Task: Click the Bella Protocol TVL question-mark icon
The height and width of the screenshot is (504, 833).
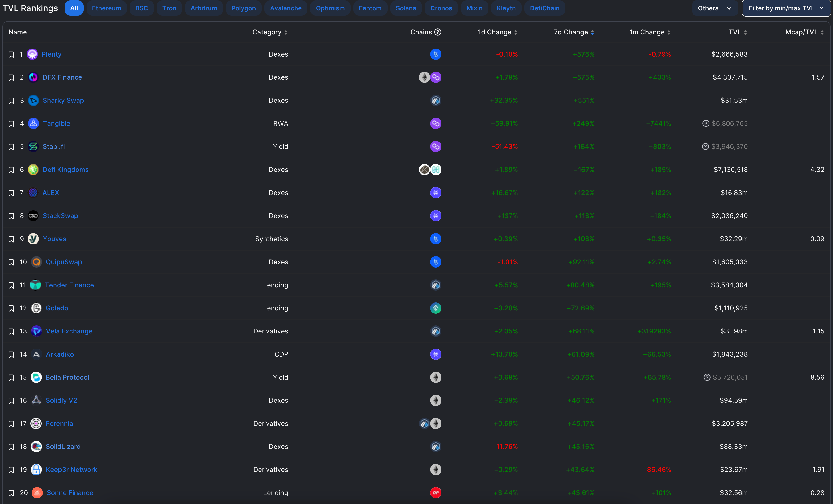Action: click(707, 377)
